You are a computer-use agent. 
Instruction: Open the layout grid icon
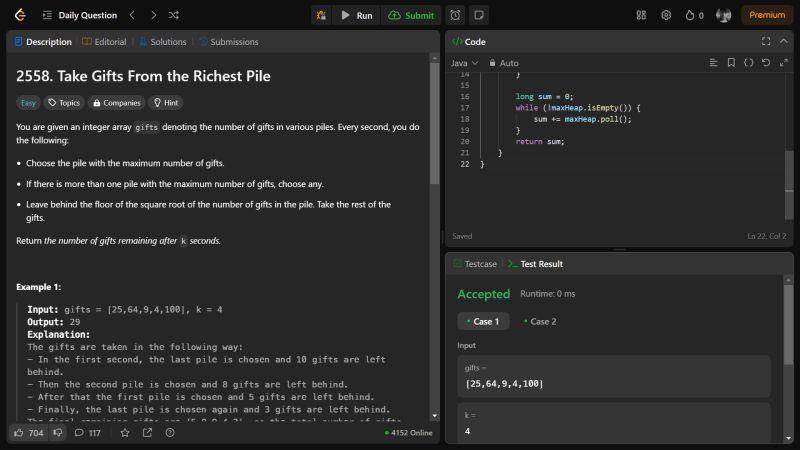pyautogui.click(x=641, y=15)
